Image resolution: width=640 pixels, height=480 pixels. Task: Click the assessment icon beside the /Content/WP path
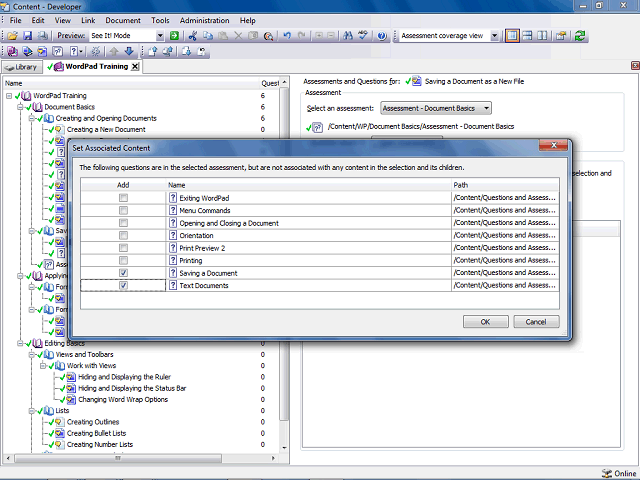[x=318, y=127]
